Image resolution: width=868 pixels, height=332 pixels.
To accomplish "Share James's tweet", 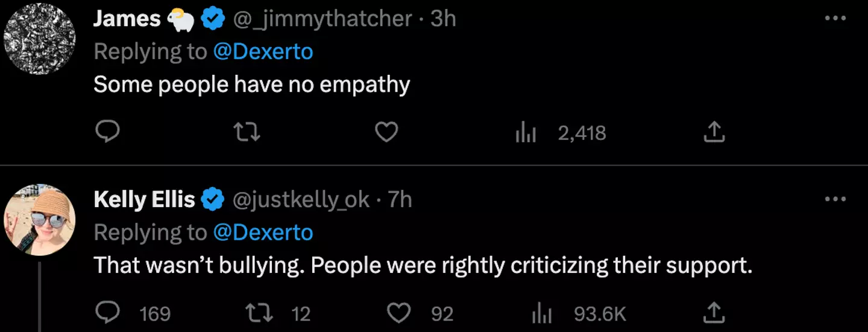I will pos(714,132).
